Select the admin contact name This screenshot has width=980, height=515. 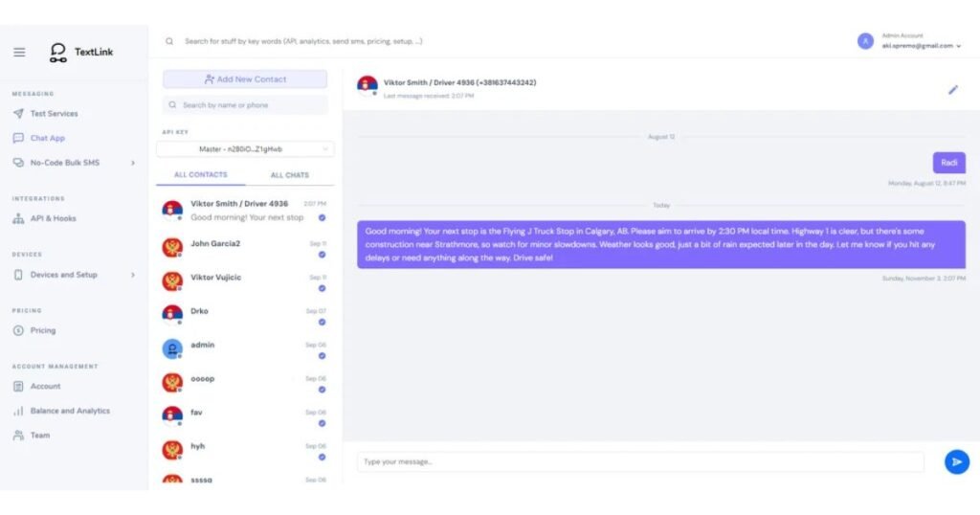[202, 345]
